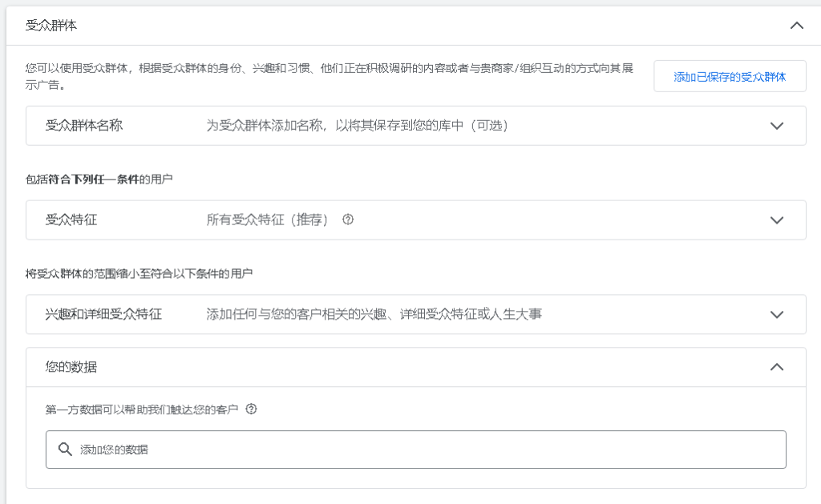821x504 pixels.
Task: Focus the 添加您的数据 search input
Action: click(x=425, y=450)
